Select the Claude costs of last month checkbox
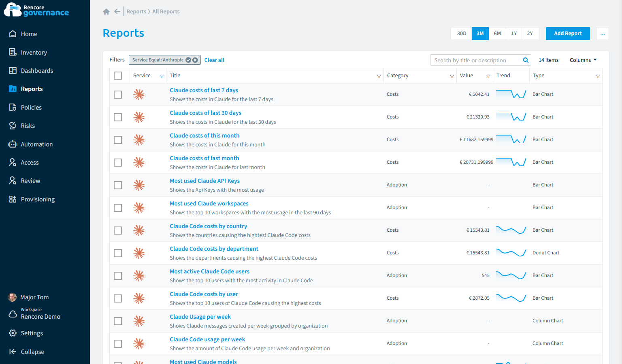Viewport: 622px width, 364px height. 118,163
